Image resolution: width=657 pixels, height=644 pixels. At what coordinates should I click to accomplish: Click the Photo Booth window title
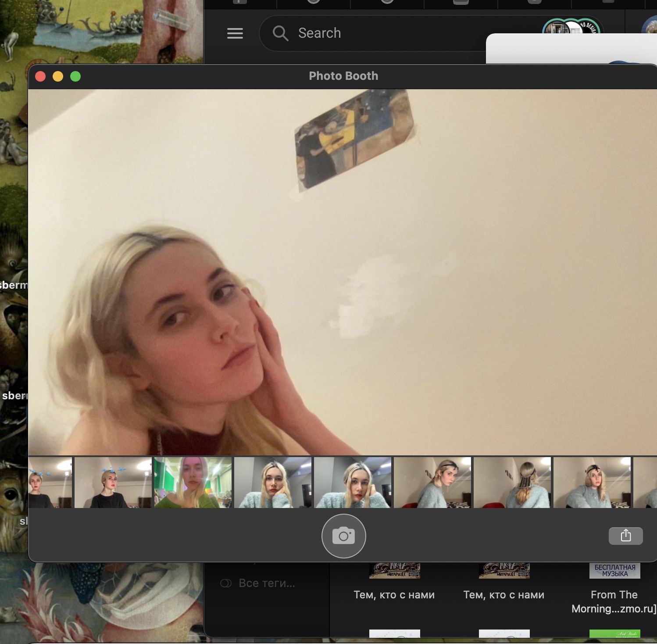coord(343,76)
